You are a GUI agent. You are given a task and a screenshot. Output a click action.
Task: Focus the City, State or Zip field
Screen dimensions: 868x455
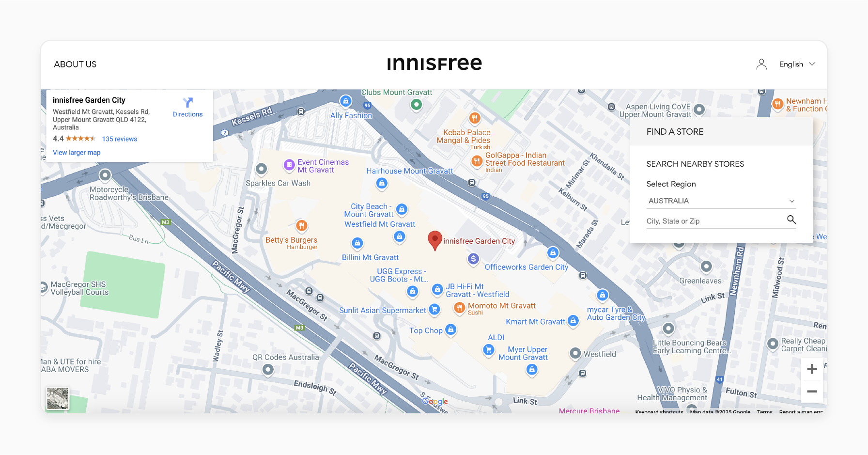pos(715,221)
